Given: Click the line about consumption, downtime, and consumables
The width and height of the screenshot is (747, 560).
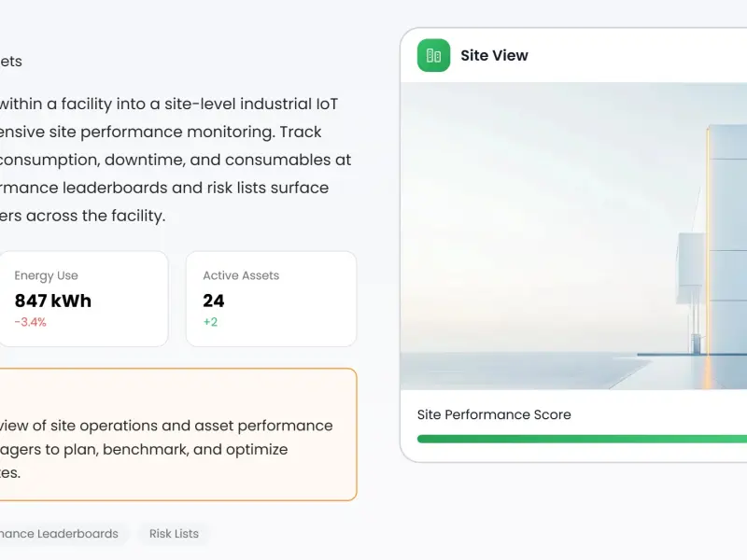Looking at the screenshot, I should [176, 160].
